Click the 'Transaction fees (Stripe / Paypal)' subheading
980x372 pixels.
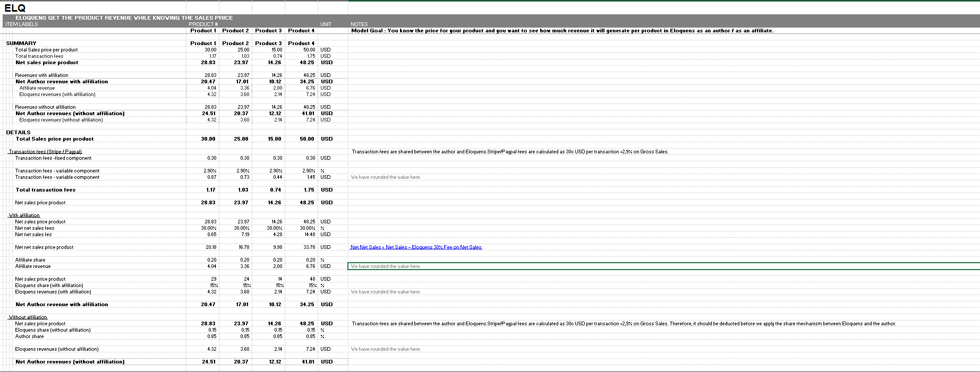pos(45,152)
